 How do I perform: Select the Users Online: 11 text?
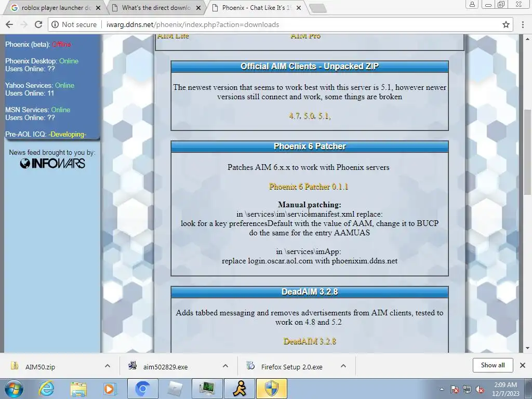(30, 94)
